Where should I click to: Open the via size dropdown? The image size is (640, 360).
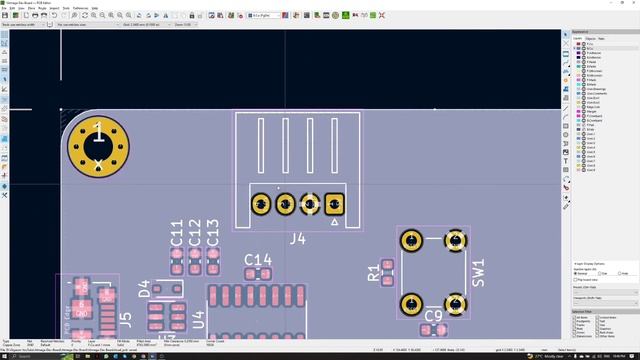(x=88, y=25)
